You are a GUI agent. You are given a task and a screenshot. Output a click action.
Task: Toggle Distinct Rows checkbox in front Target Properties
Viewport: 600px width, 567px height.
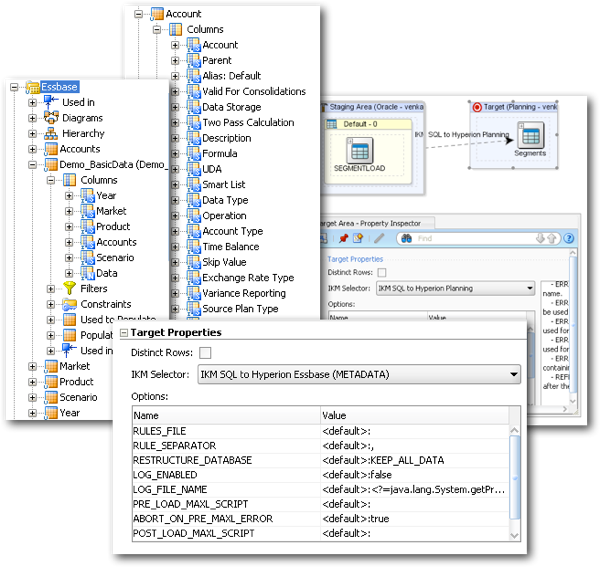click(205, 353)
